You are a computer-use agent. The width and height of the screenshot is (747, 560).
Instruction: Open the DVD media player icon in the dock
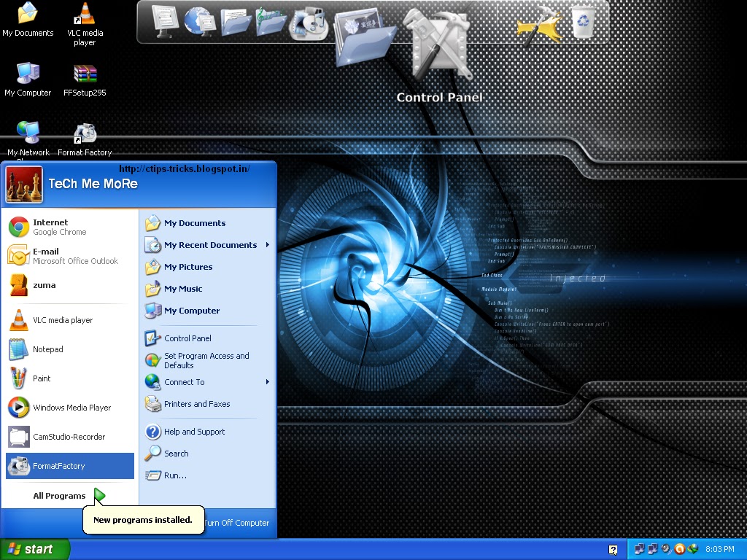(309, 24)
